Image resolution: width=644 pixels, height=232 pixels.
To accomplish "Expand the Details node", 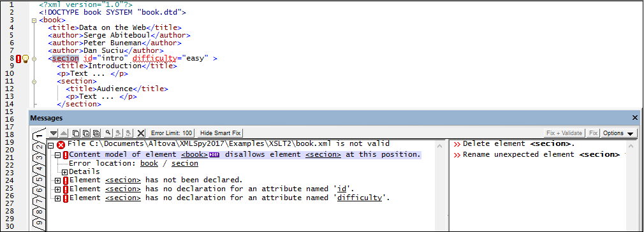I will [64, 171].
